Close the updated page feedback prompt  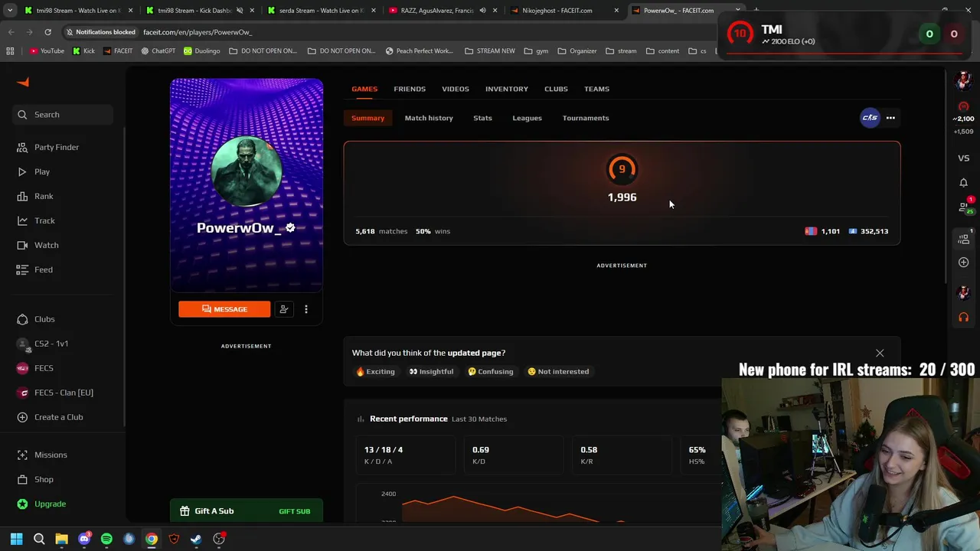point(880,353)
